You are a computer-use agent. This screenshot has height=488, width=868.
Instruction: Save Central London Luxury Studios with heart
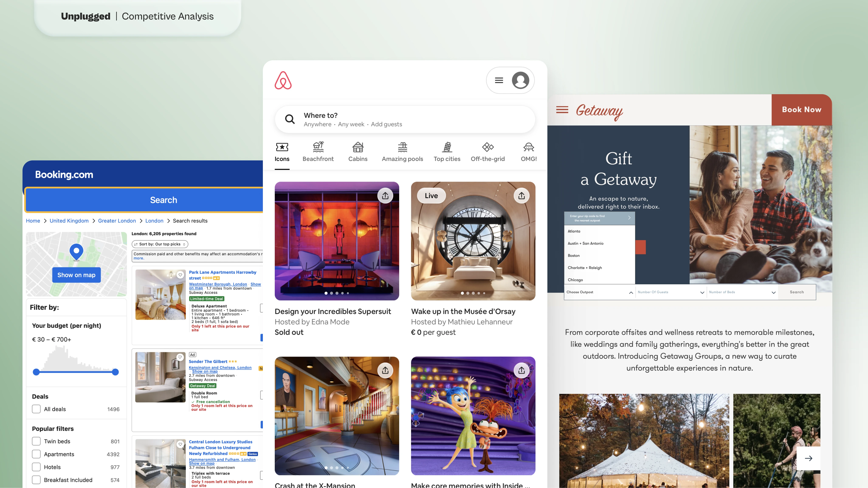180,444
